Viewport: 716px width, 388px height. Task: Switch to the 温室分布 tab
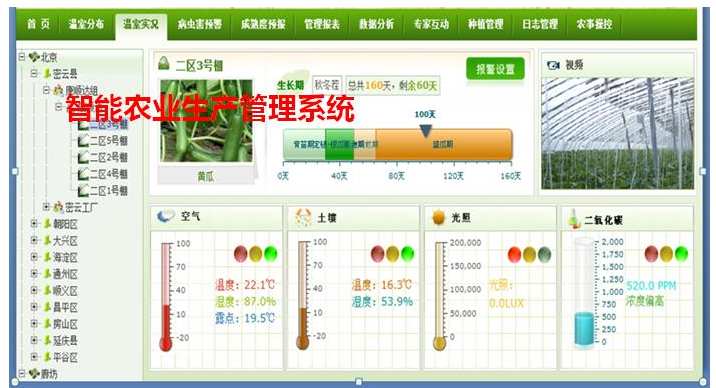[86, 24]
